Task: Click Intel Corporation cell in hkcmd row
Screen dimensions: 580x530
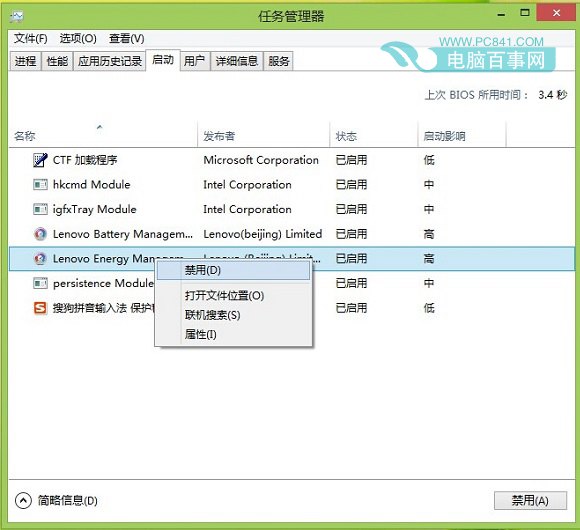Action: coord(247,185)
